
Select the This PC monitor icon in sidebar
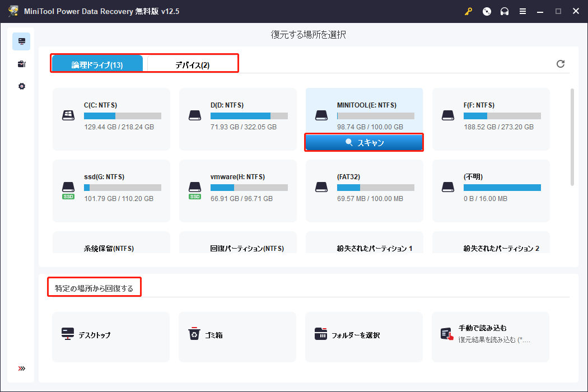pyautogui.click(x=21, y=41)
